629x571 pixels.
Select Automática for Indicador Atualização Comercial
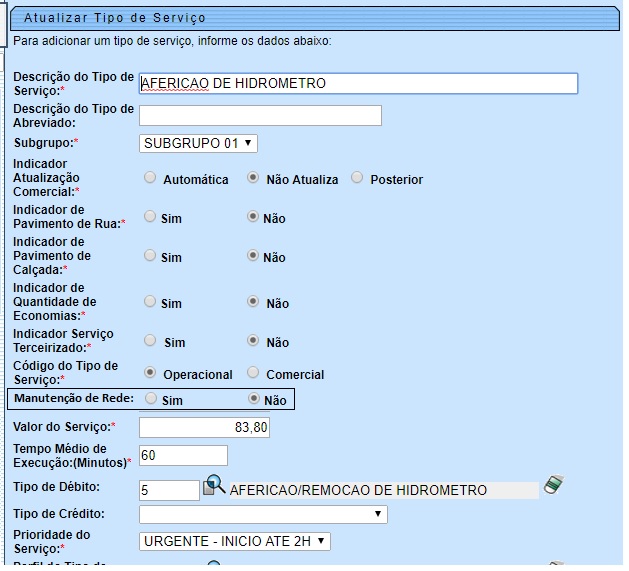click(151, 178)
